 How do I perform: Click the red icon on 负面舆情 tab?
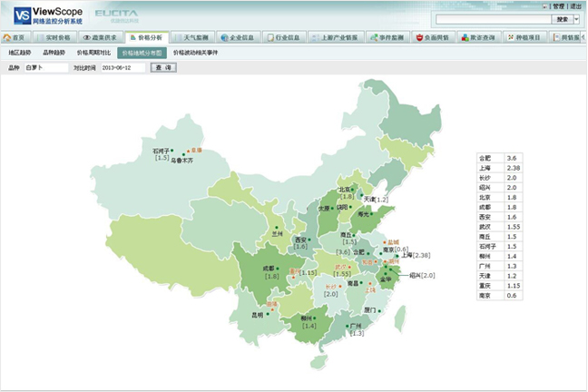419,38
